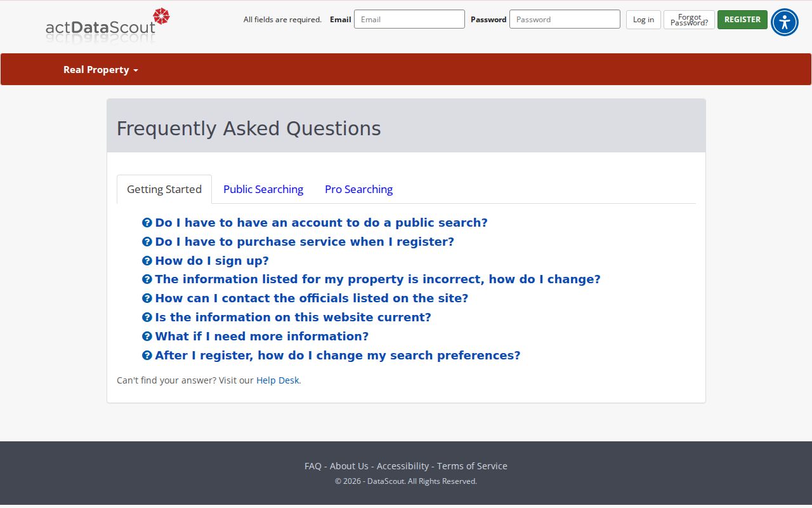Viewport: 812px width, 508px height.
Task: Click question icon beside website current question
Action: pyautogui.click(x=147, y=317)
